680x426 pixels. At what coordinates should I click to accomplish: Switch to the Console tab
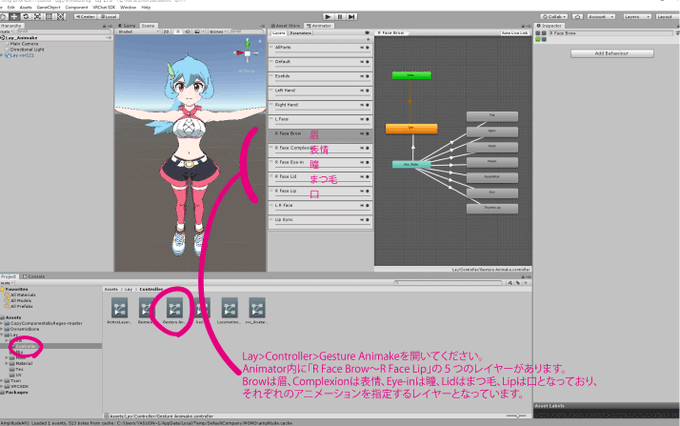coord(34,276)
